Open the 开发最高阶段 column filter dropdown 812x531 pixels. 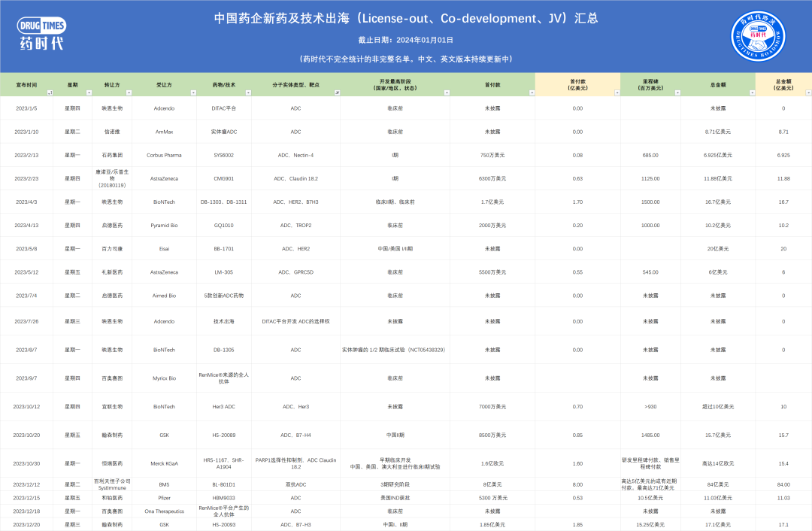click(447, 93)
